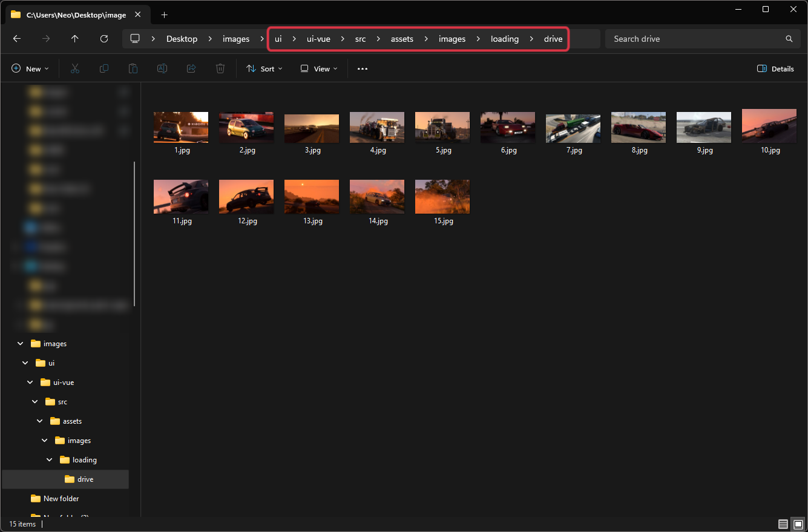Viewport: 808px width, 532px height.
Task: Refresh the current folder view
Action: click(x=104, y=39)
